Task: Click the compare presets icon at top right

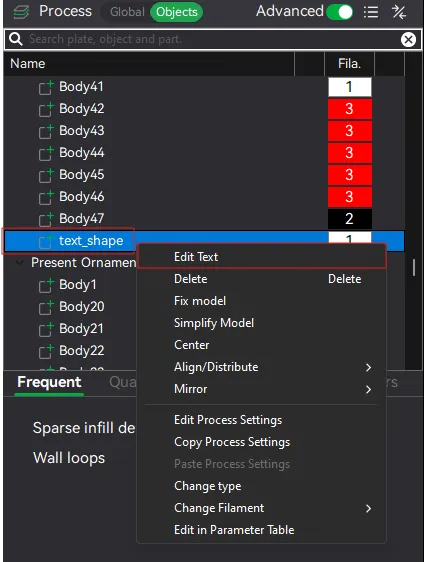Action: coord(399,12)
